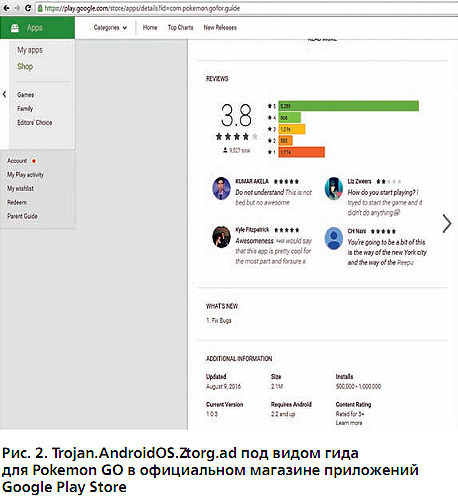Open the Top Charts tab
The width and height of the screenshot is (458, 496).
tap(180, 28)
